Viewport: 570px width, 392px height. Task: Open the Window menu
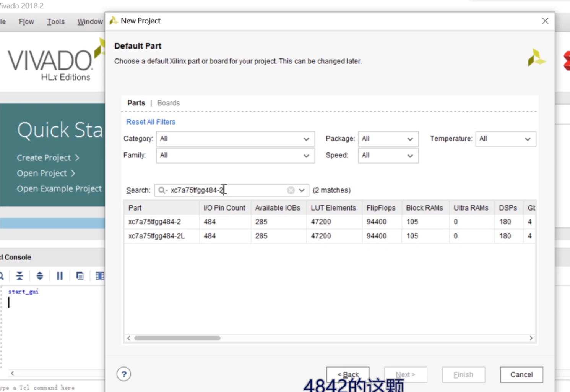90,22
